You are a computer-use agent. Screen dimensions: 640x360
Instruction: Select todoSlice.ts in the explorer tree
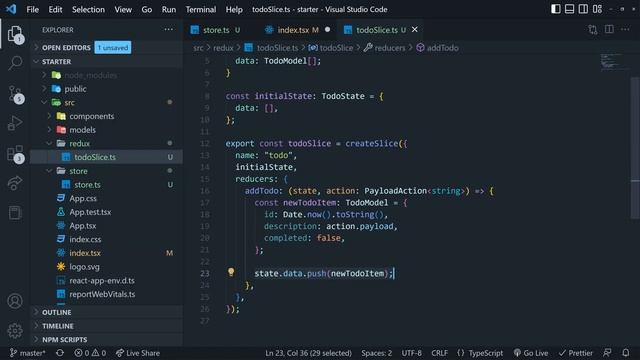(106, 157)
